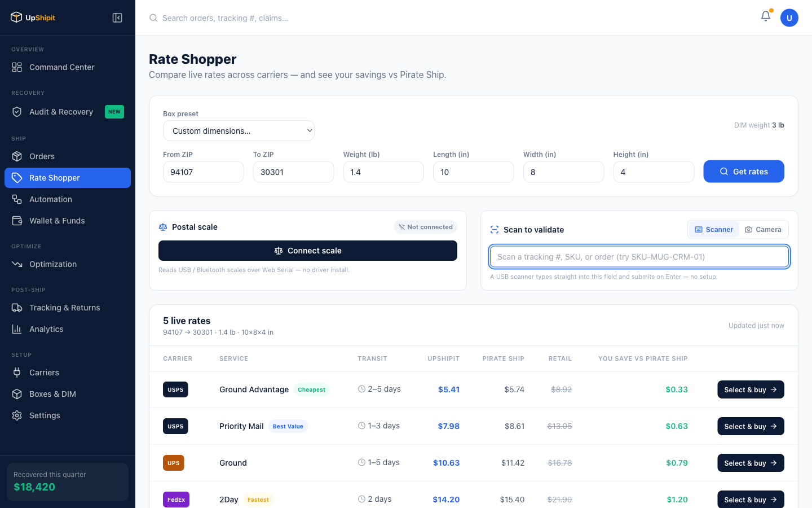Click the search magnifier icon in the top bar
812x508 pixels.
[153, 18]
